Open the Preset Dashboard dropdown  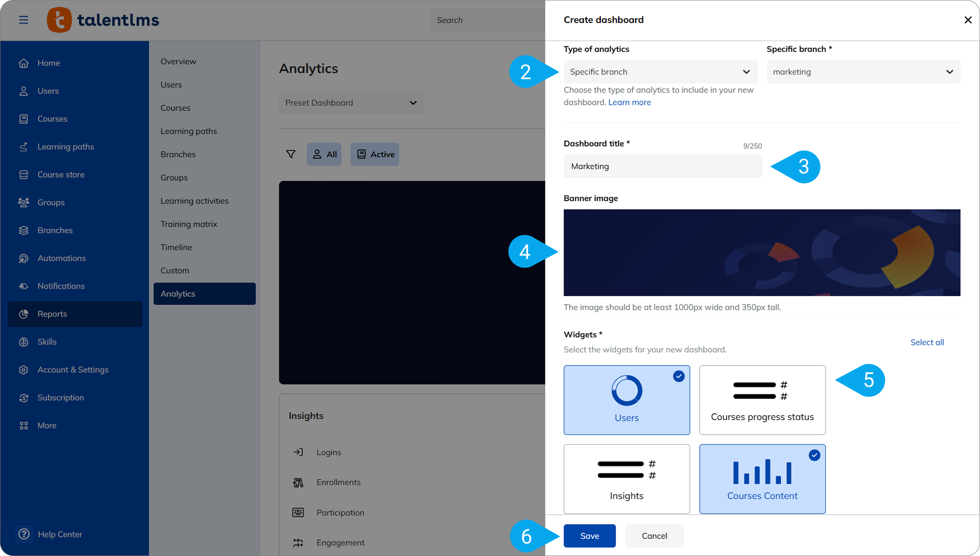351,103
